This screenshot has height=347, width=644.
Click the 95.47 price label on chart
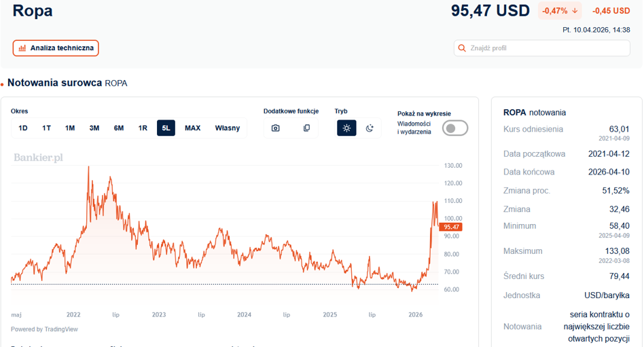pyautogui.click(x=450, y=227)
